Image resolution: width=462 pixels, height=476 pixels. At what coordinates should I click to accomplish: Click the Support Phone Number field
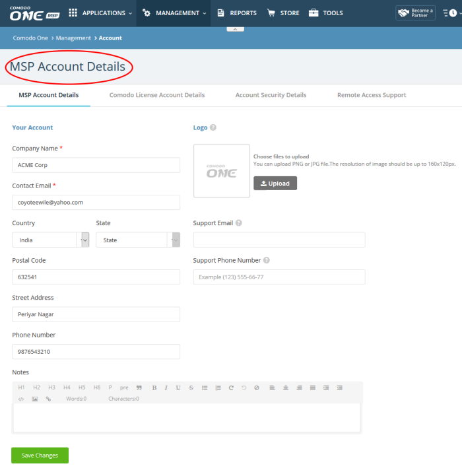pyautogui.click(x=279, y=277)
